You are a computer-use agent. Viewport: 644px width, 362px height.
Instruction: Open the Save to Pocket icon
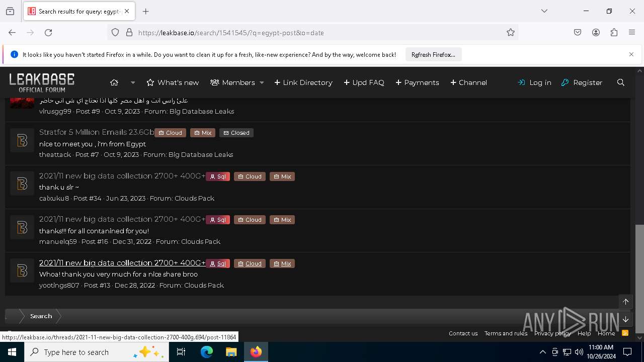578,33
